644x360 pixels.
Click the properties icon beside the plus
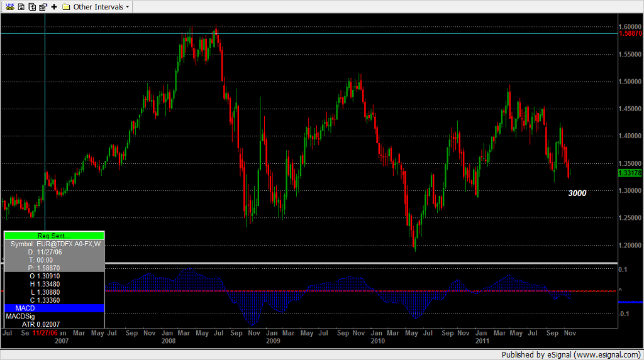(x=43, y=6)
